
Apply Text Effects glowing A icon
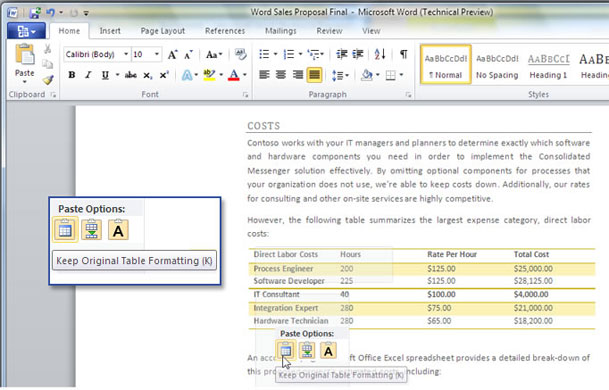pos(187,75)
